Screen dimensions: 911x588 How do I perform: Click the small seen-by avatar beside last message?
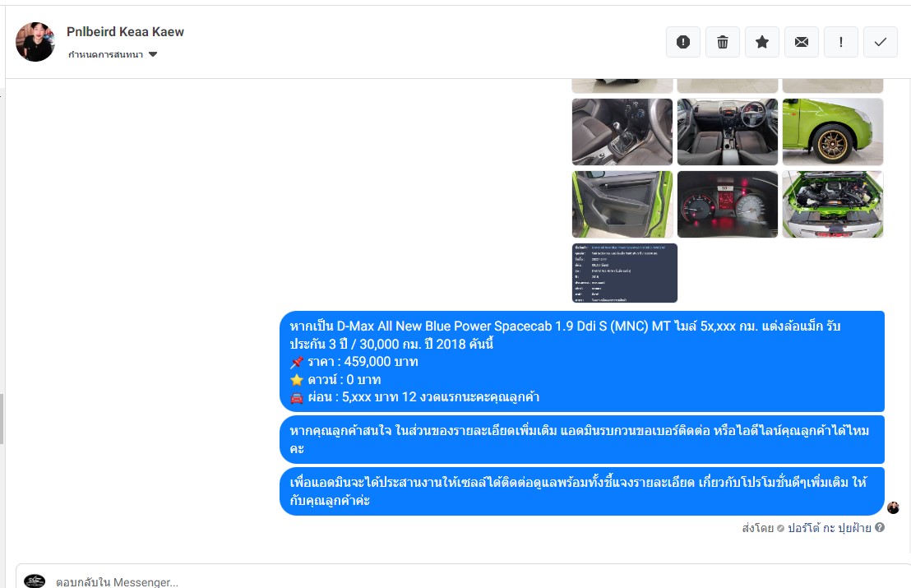point(893,508)
